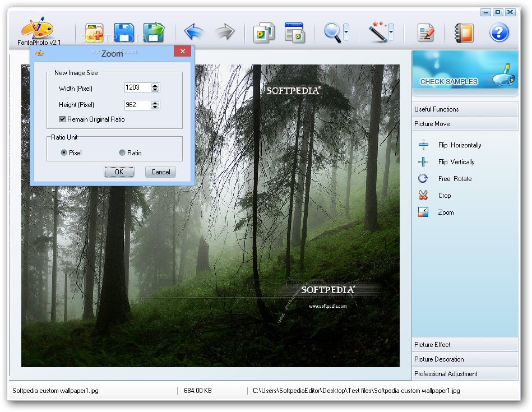Click the file path in status bar
The width and height of the screenshot is (532, 412).
(356, 391)
